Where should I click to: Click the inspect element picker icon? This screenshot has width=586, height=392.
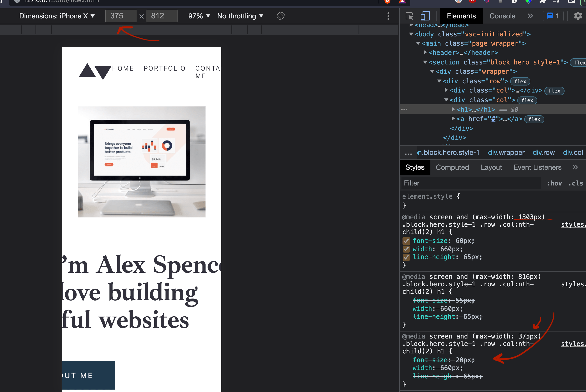[x=409, y=16]
